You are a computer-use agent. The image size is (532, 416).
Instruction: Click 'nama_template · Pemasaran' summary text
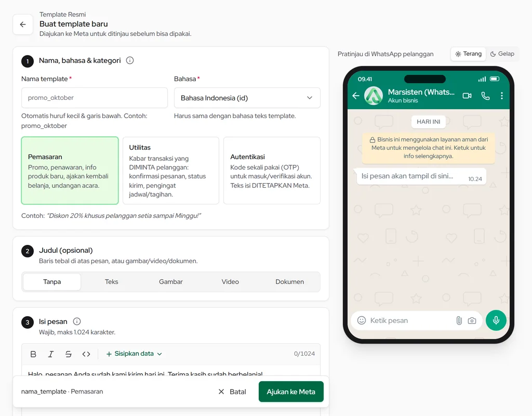click(62, 392)
